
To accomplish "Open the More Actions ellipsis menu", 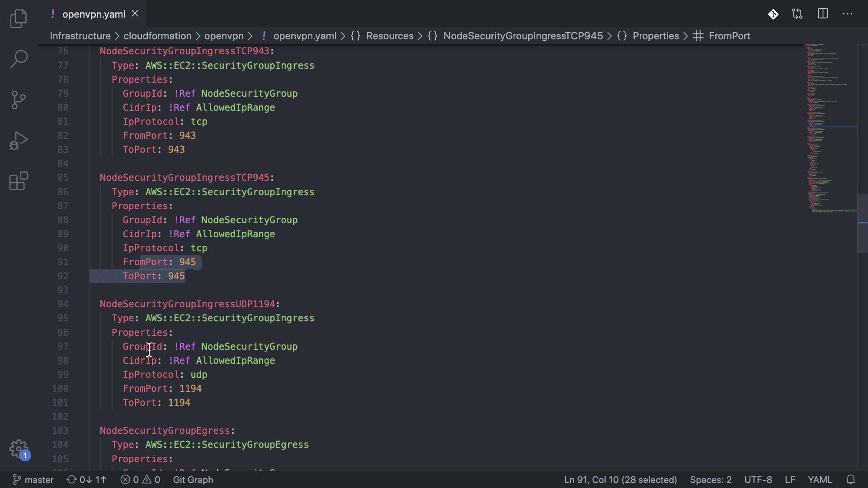I will [x=848, y=14].
